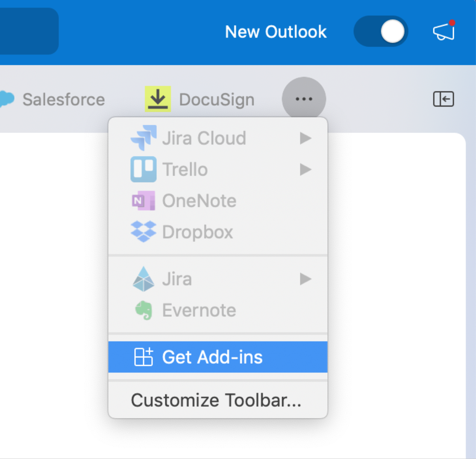476x459 pixels.
Task: Open the DocuSign toolbar label
Action: [217, 100]
